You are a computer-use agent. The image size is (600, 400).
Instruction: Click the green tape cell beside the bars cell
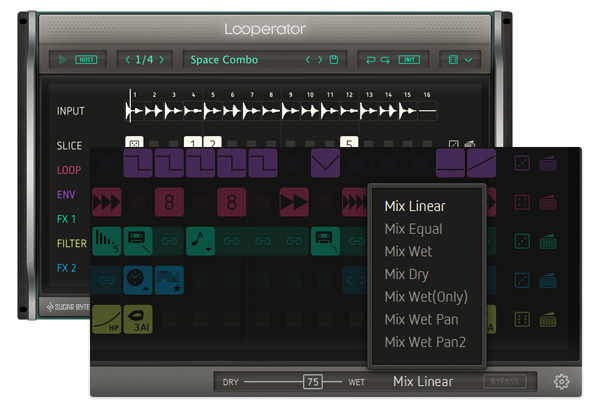[138, 241]
